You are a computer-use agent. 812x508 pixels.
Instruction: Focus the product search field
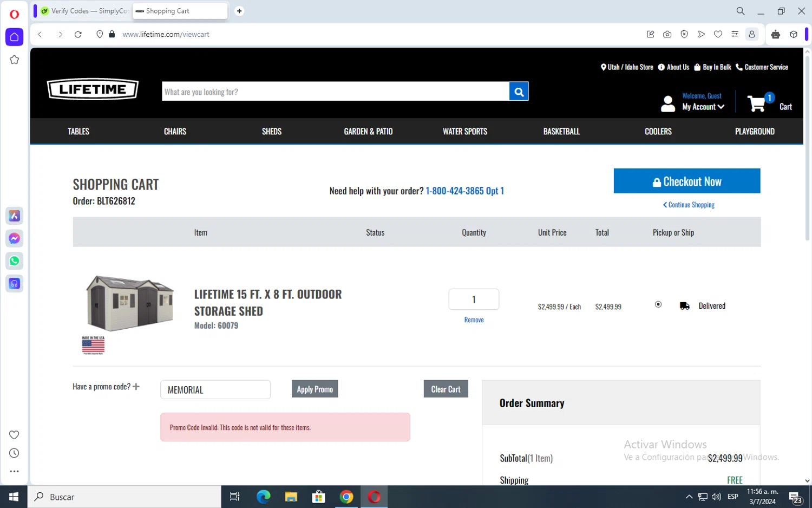click(335, 92)
